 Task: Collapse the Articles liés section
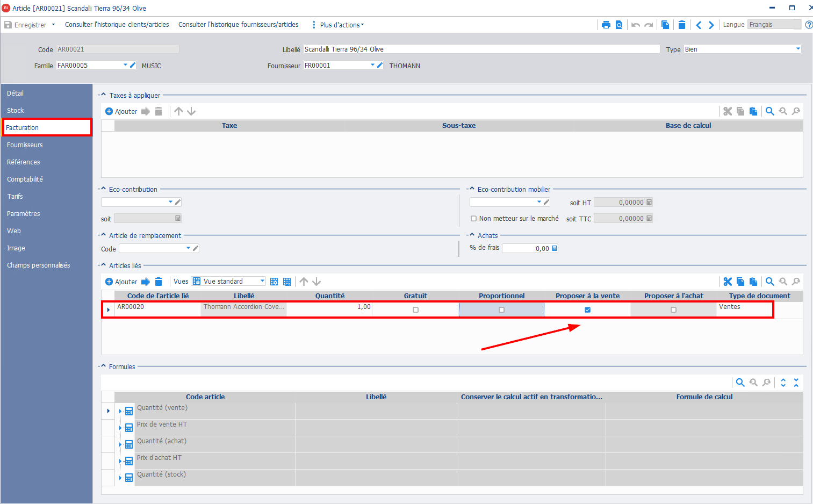tap(103, 265)
